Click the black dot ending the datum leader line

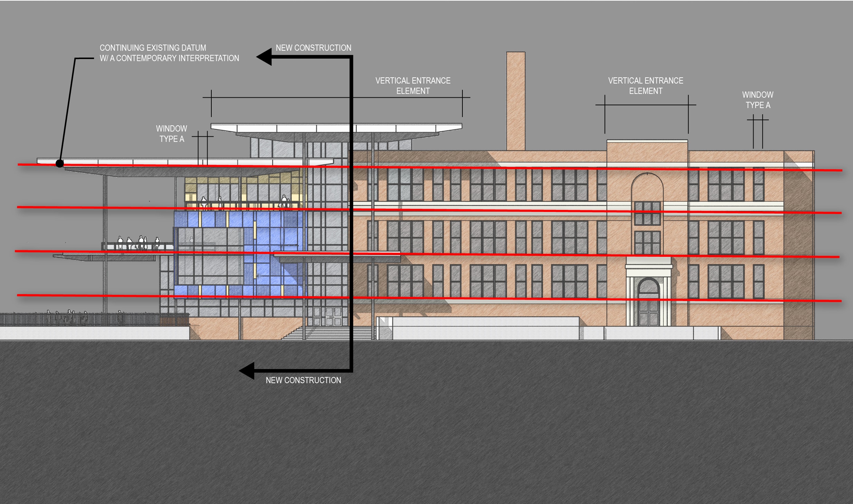tap(59, 163)
